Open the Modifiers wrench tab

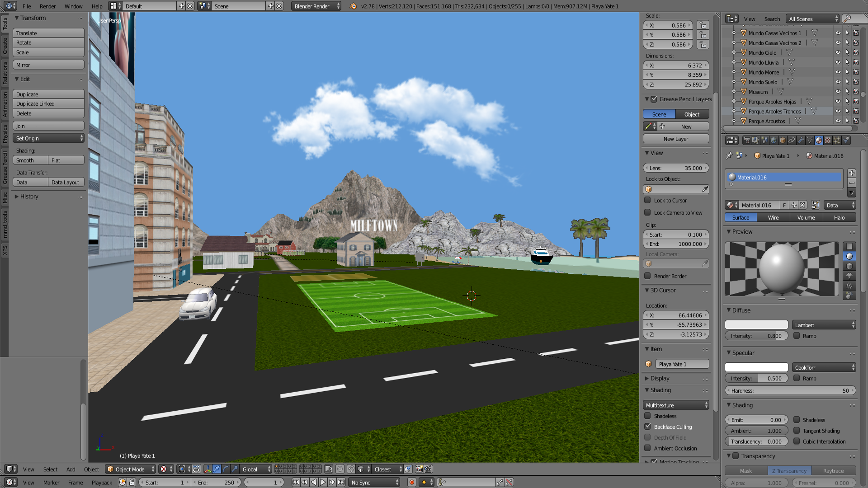(x=801, y=141)
